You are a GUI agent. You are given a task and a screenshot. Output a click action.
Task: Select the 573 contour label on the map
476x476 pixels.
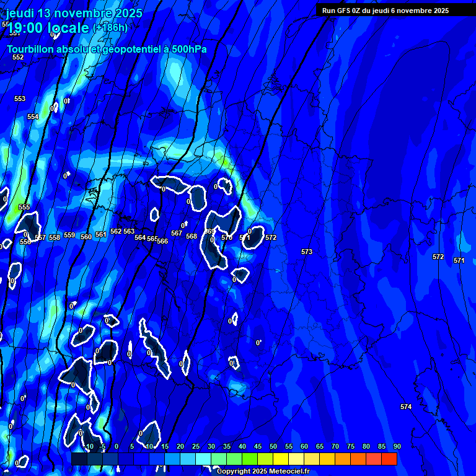pos(307,252)
